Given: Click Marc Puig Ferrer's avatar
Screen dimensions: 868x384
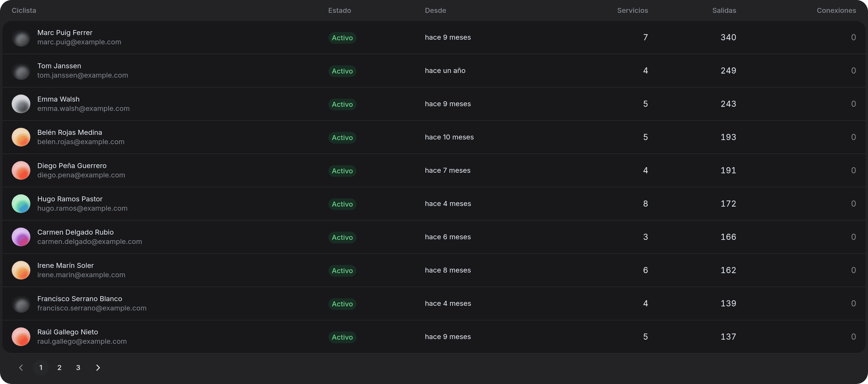Looking at the screenshot, I should [21, 37].
